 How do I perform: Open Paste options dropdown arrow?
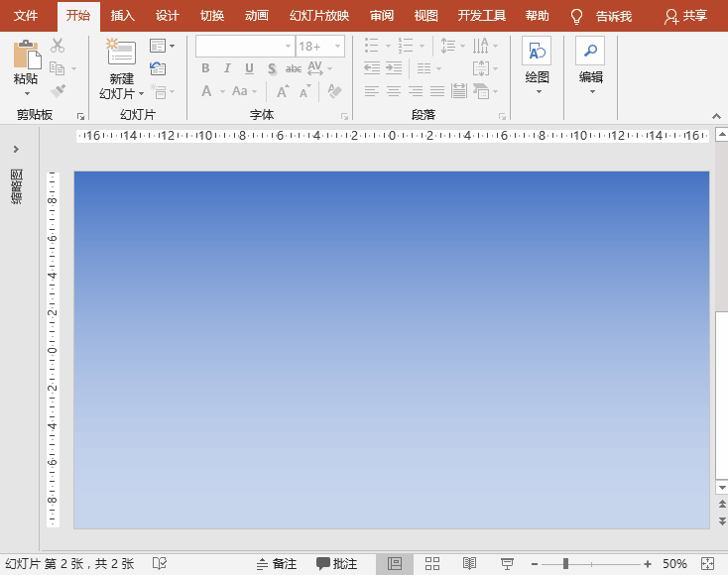click(27, 94)
